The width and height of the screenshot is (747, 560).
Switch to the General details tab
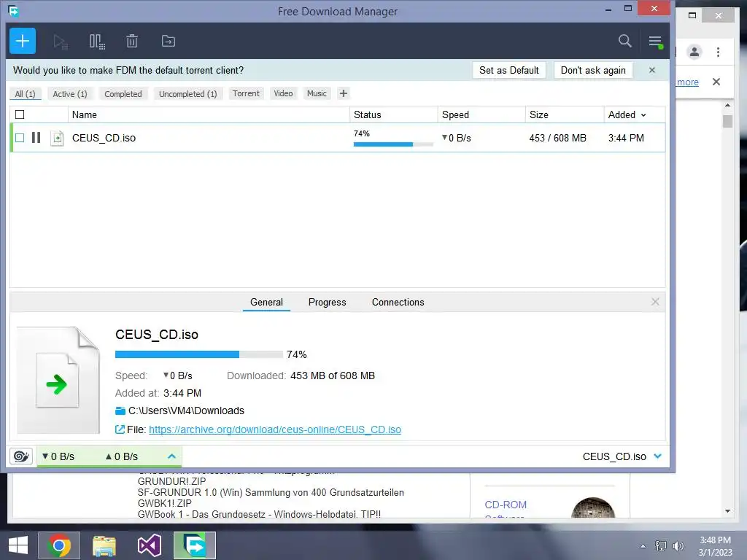coord(266,303)
